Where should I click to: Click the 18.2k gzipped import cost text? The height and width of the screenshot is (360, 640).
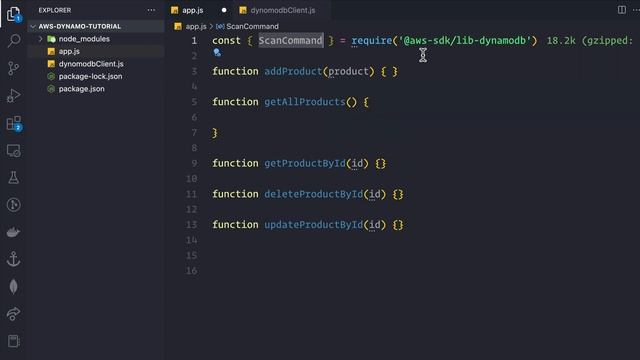pos(589,40)
